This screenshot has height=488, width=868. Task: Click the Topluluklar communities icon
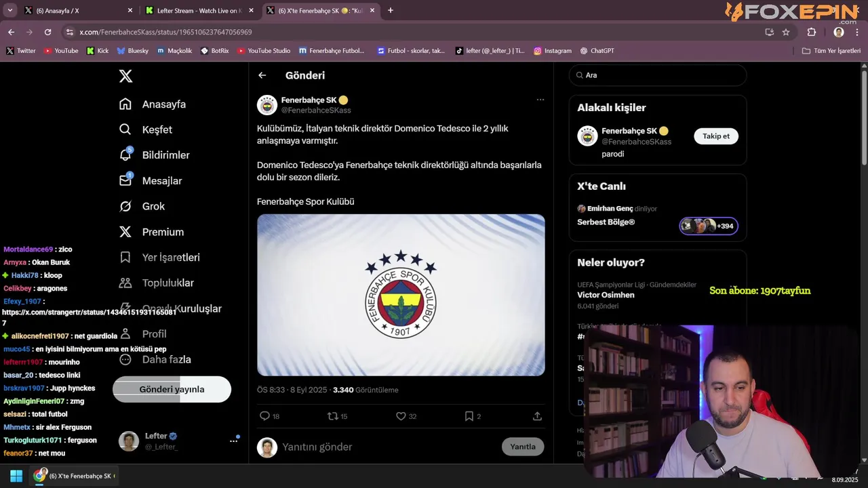[125, 283]
